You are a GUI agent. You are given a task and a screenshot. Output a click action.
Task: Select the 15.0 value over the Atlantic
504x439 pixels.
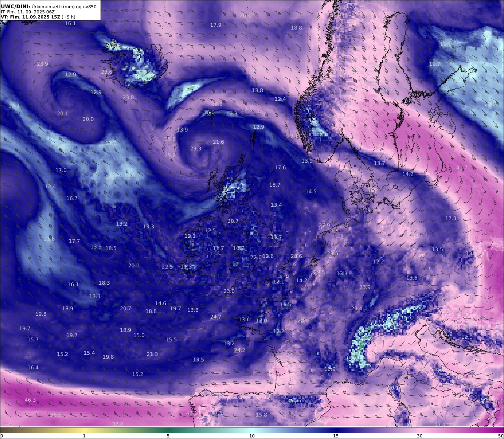pos(139,335)
